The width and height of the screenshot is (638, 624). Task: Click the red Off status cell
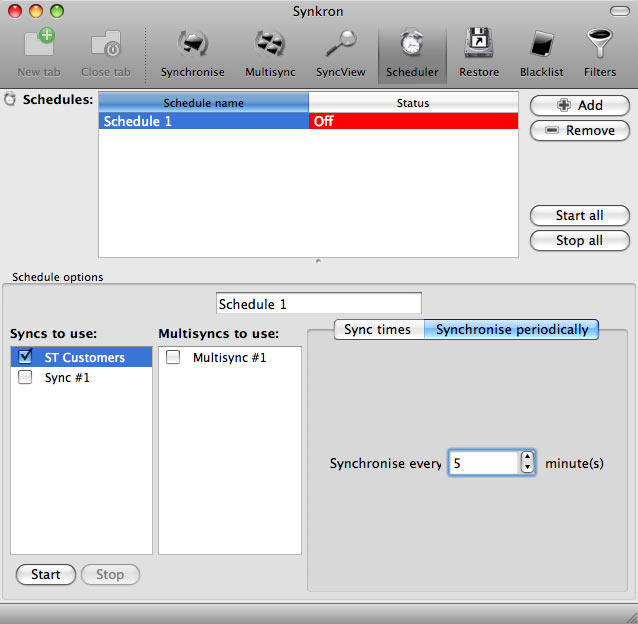[x=413, y=121]
